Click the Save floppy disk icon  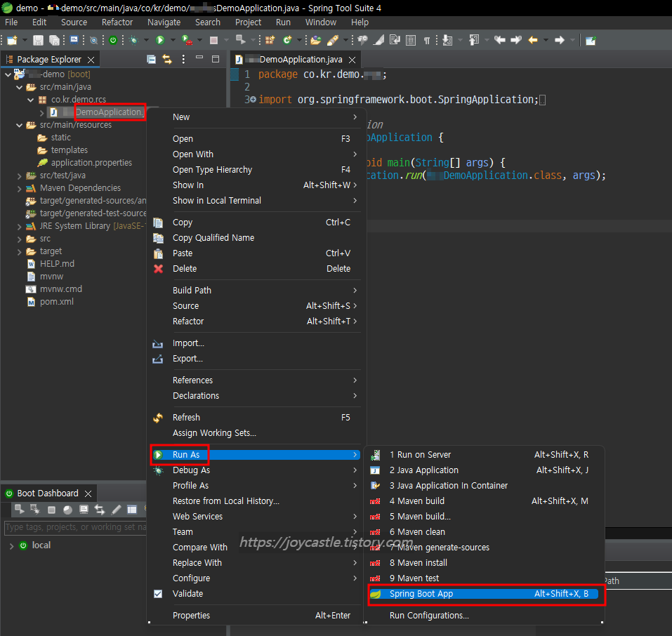click(38, 40)
